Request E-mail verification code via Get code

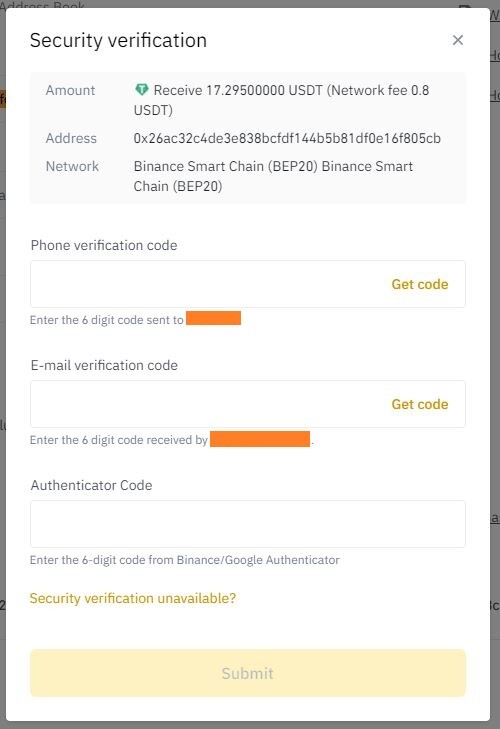(420, 404)
